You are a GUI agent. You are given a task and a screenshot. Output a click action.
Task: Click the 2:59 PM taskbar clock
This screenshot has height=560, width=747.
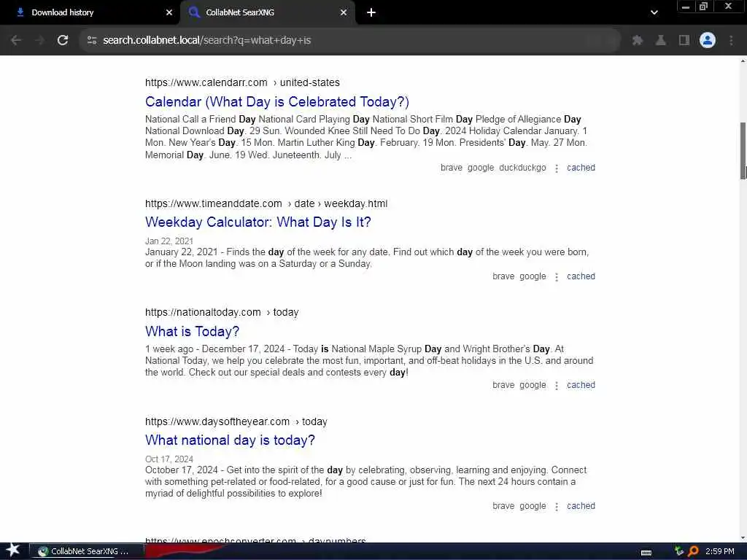click(x=719, y=551)
